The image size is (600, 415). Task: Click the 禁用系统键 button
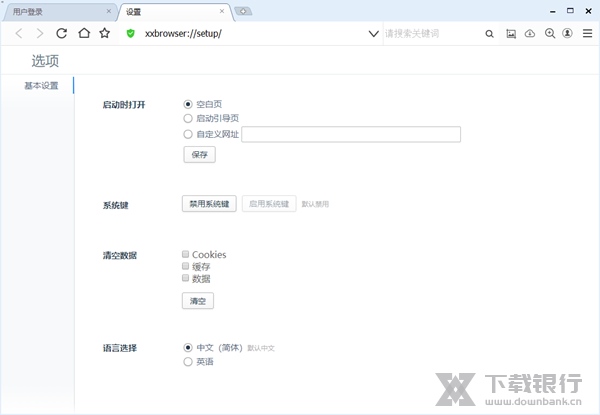[x=209, y=203]
